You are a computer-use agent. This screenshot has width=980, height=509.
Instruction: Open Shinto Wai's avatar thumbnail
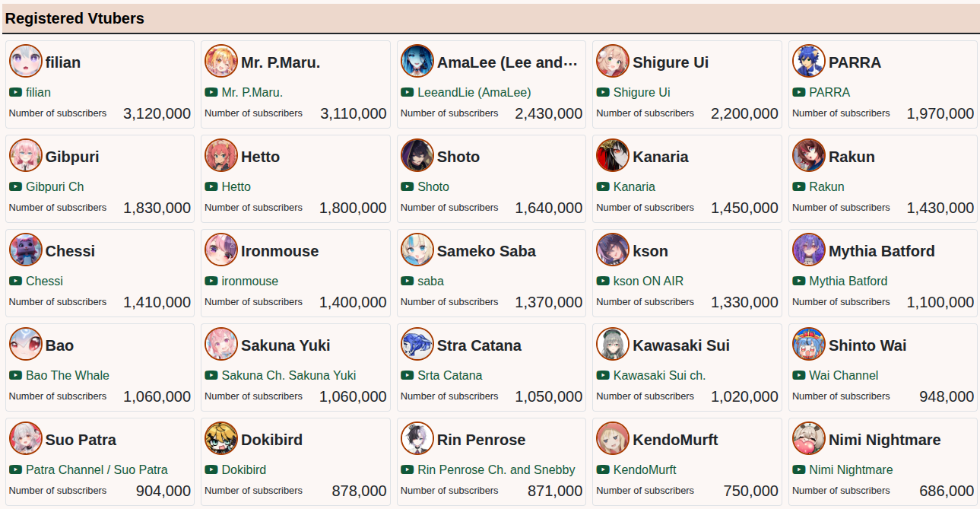click(x=809, y=345)
